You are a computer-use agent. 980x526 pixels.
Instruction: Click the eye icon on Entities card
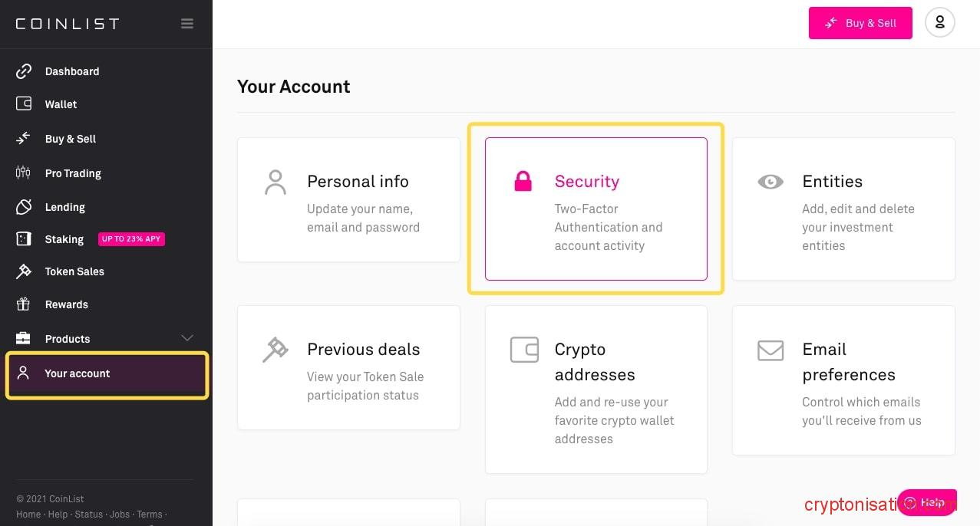click(x=770, y=182)
